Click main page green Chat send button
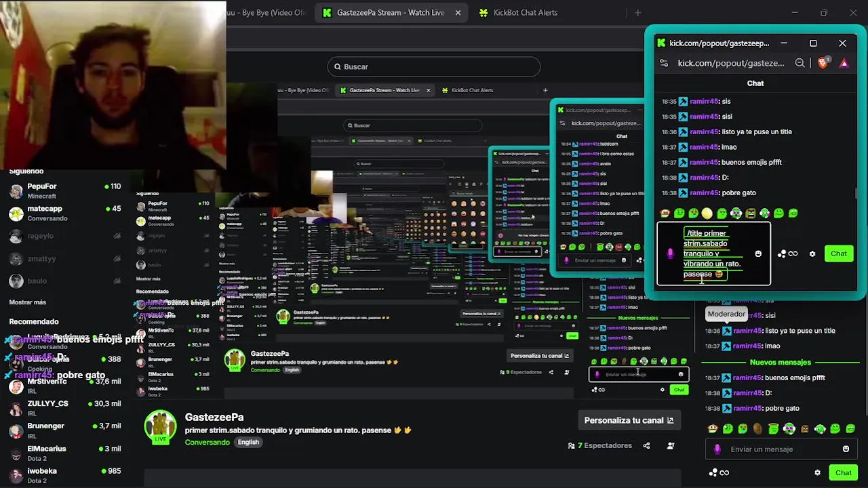This screenshot has width=868, height=488. click(844, 472)
